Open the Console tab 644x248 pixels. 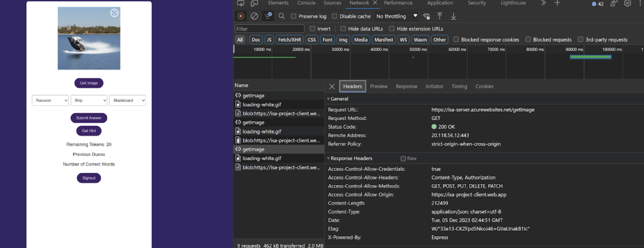[306, 3]
